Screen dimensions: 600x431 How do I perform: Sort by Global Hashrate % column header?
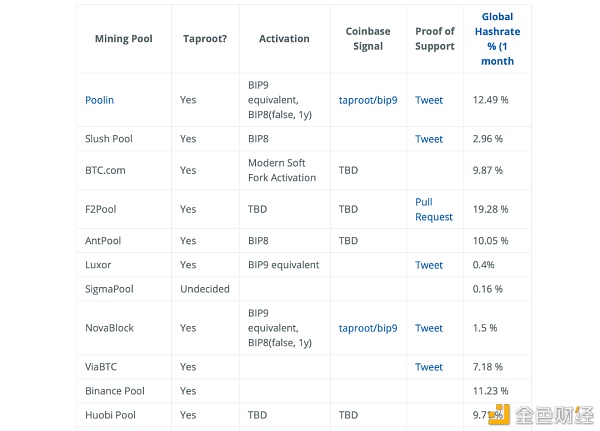[497, 39]
